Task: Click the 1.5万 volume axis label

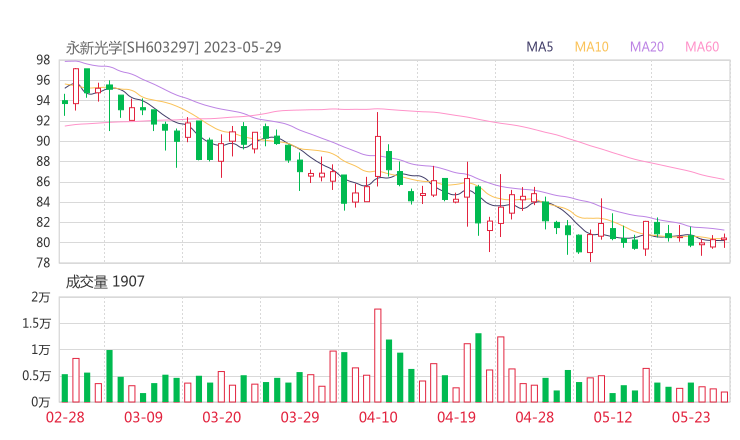Action: 36,324
